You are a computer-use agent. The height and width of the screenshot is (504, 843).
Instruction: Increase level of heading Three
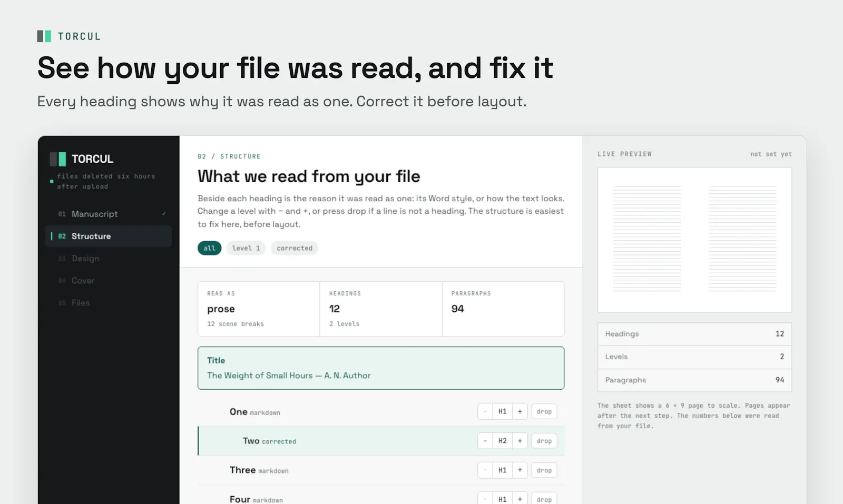520,470
